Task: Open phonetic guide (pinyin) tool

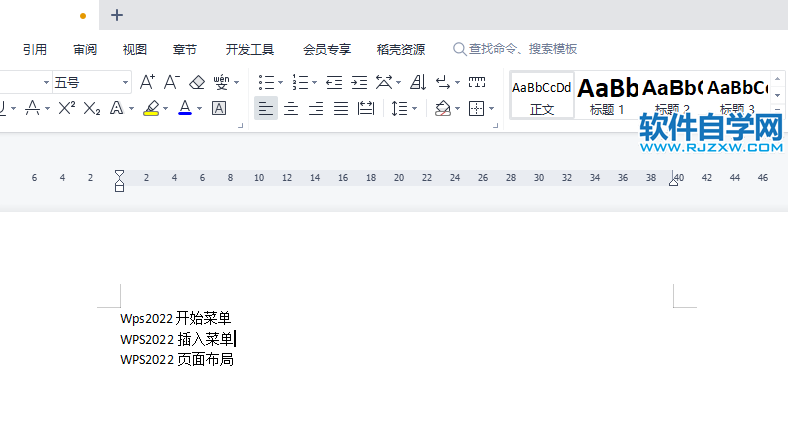Action: [221, 82]
